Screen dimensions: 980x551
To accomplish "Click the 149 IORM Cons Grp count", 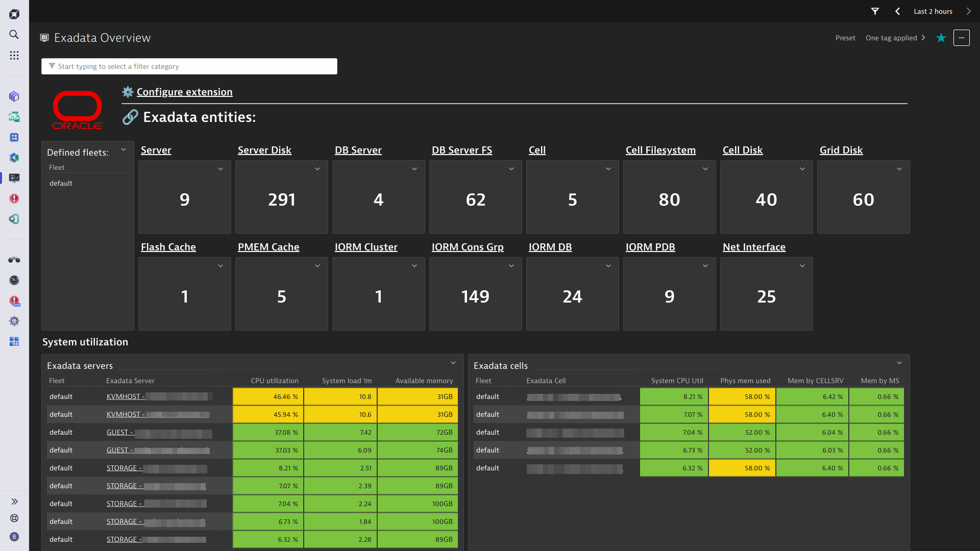I will click(475, 297).
